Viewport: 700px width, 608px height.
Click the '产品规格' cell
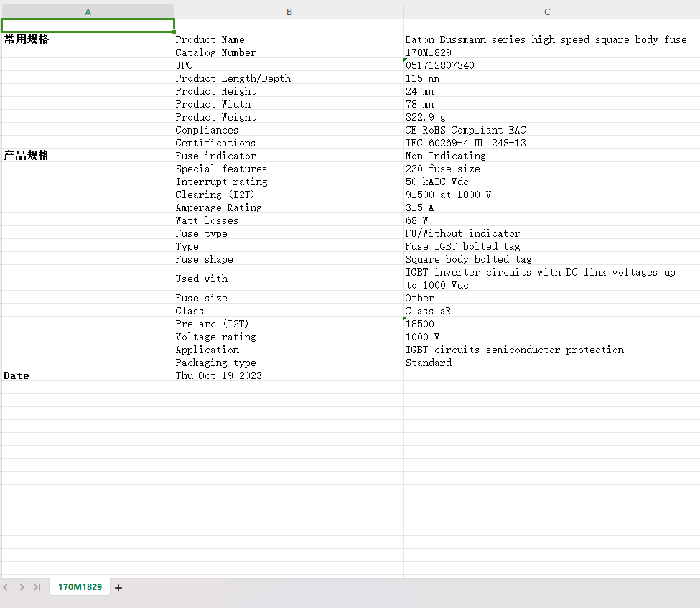point(88,155)
